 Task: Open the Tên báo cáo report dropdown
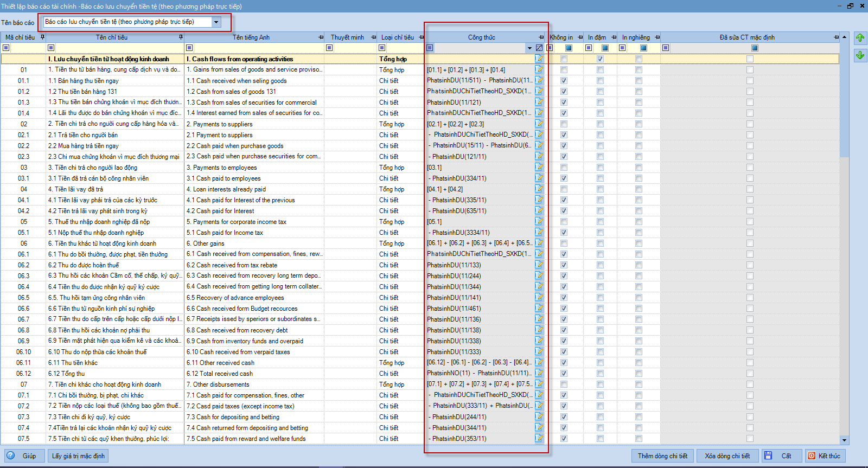216,22
